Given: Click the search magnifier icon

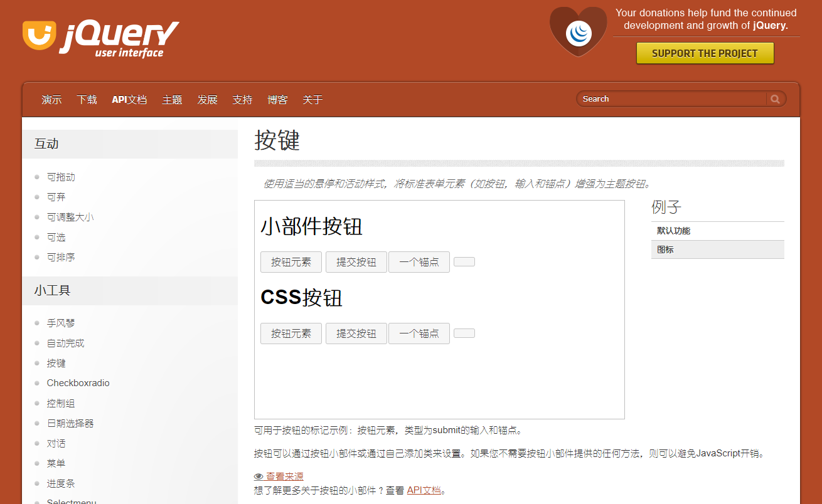Looking at the screenshot, I should 776,99.
